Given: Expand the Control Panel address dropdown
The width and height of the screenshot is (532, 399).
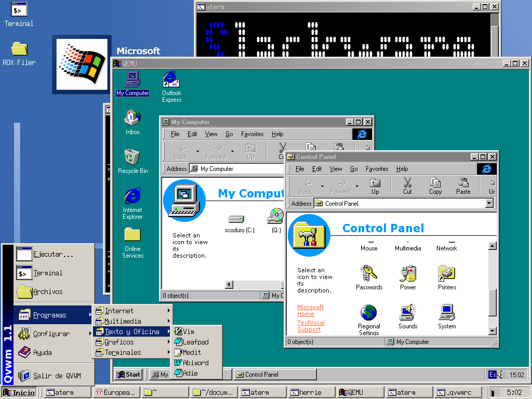Looking at the screenshot, I should (x=489, y=203).
